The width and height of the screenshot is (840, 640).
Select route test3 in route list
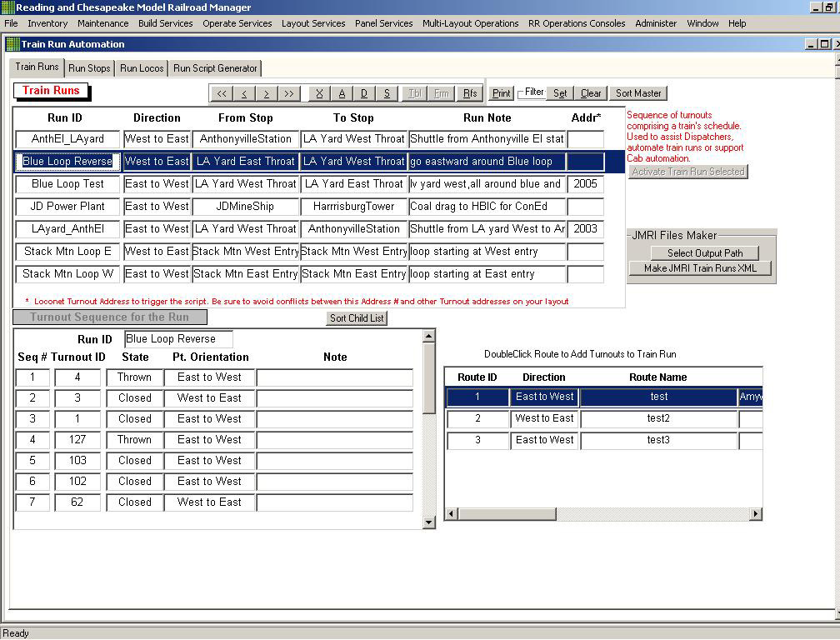[658, 440]
